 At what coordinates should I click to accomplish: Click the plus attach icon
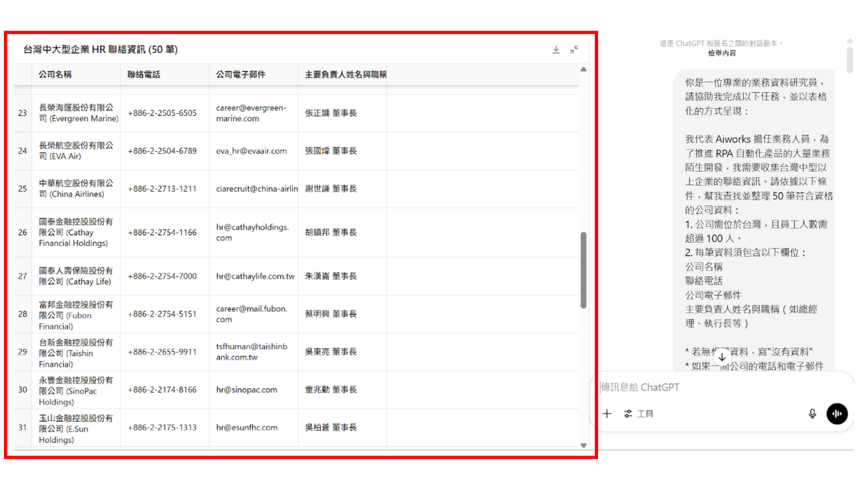pos(607,413)
